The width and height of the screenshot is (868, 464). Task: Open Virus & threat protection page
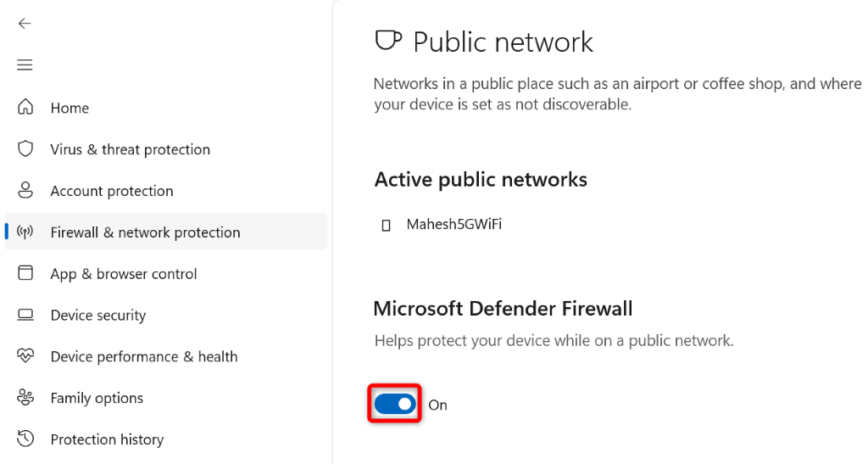130,149
